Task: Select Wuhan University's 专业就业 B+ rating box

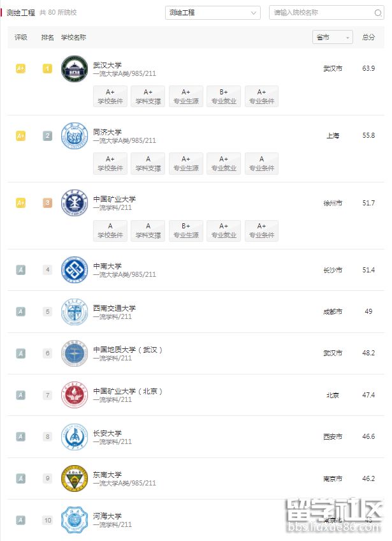Action: pyautogui.click(x=224, y=96)
